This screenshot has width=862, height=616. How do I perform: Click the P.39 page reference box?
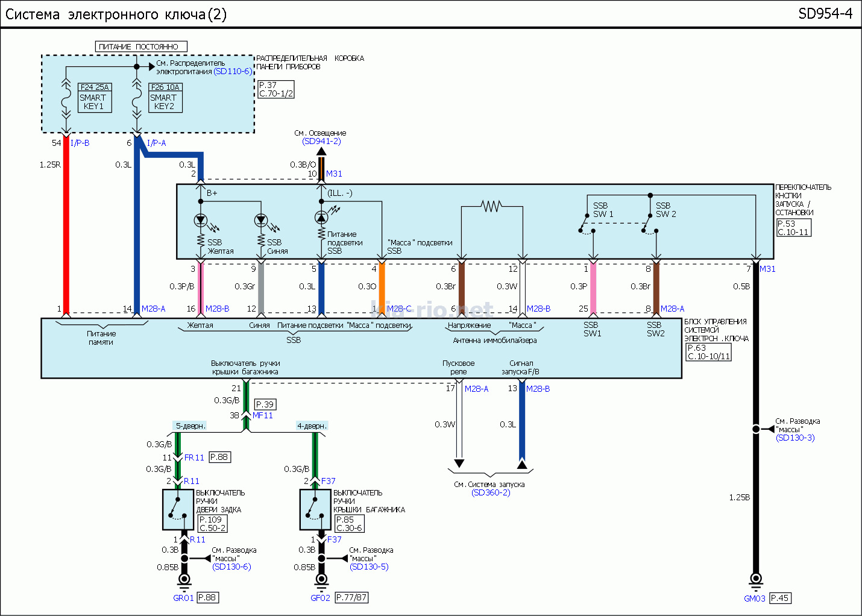265,404
